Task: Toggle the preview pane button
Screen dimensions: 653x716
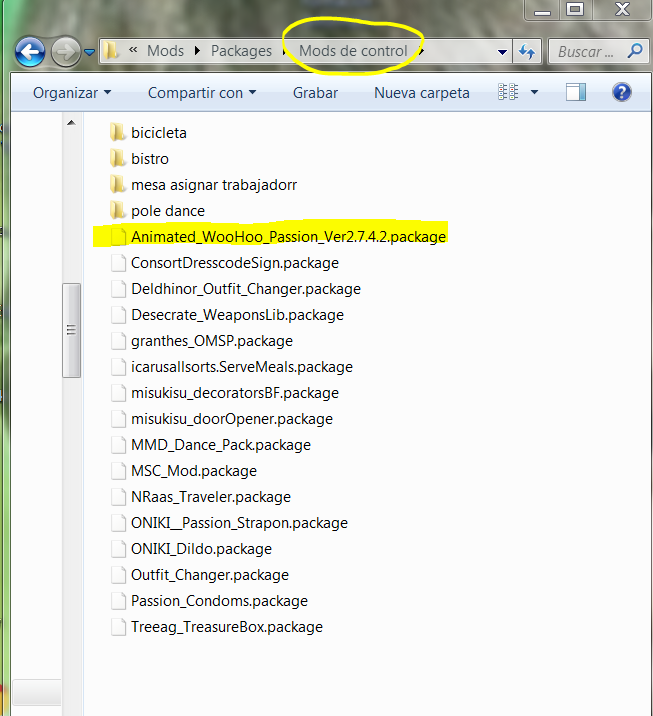Action: 576,92
